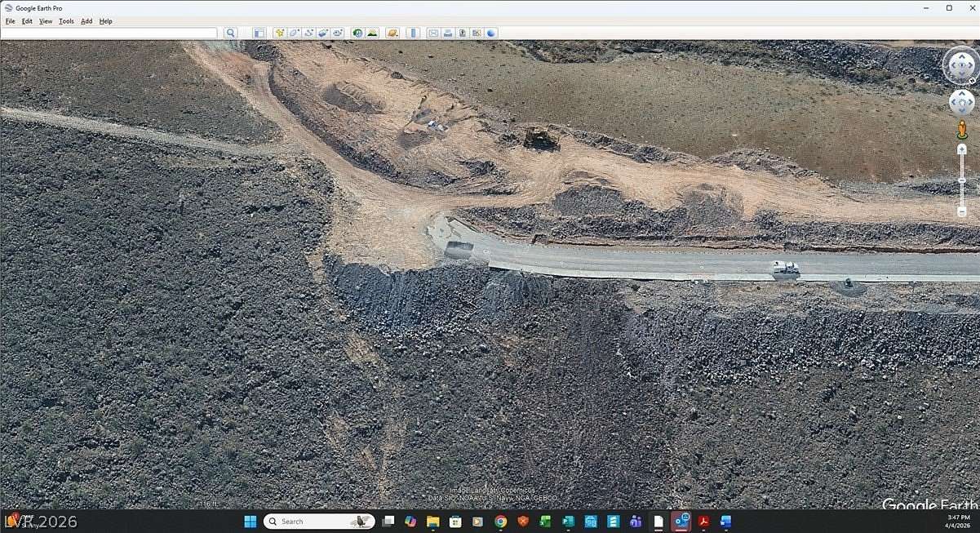This screenshot has height=533, width=980.
Task: Select the Add Path tool
Action: tap(308, 32)
